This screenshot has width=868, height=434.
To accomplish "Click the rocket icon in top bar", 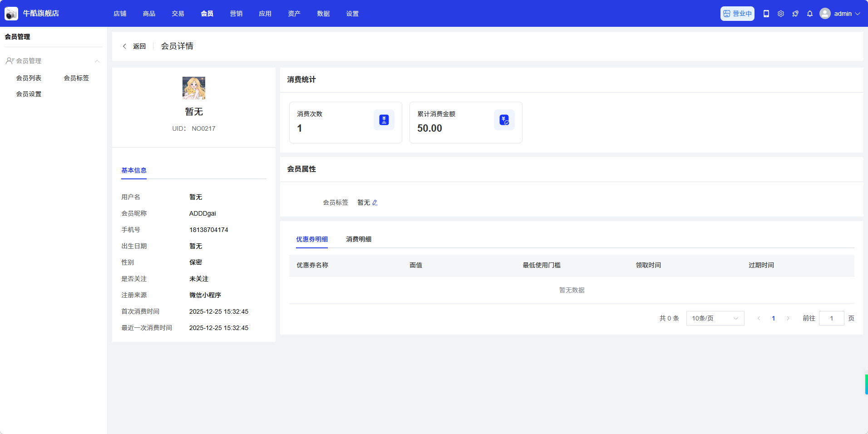I will tap(795, 14).
